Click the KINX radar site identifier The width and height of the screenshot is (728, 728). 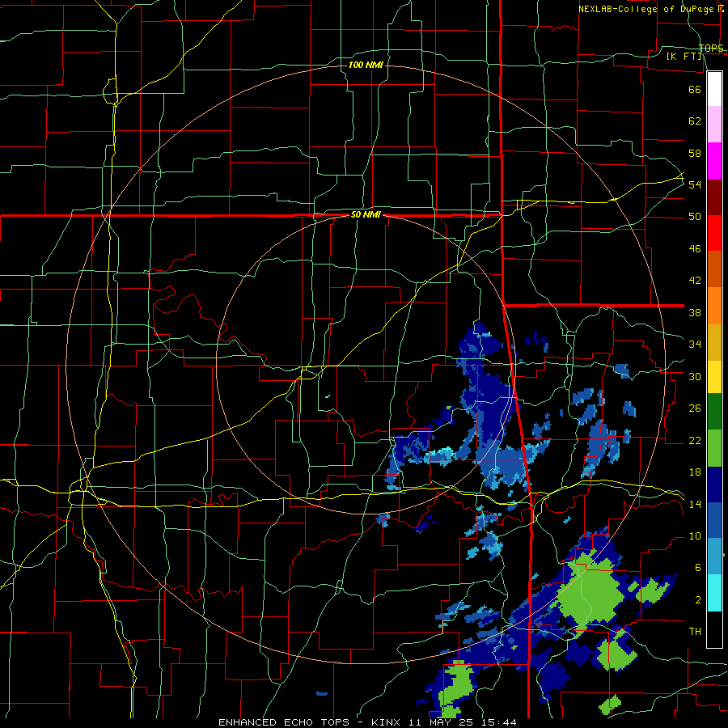[387, 722]
